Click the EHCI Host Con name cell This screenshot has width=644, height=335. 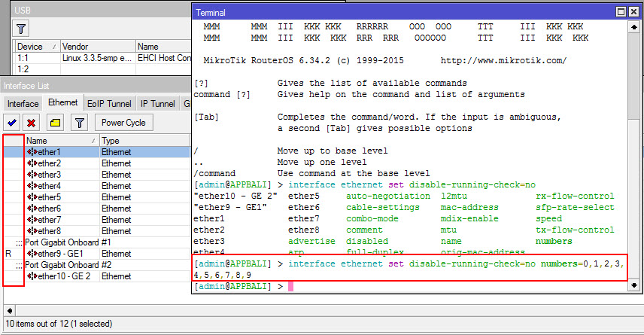coord(164,58)
